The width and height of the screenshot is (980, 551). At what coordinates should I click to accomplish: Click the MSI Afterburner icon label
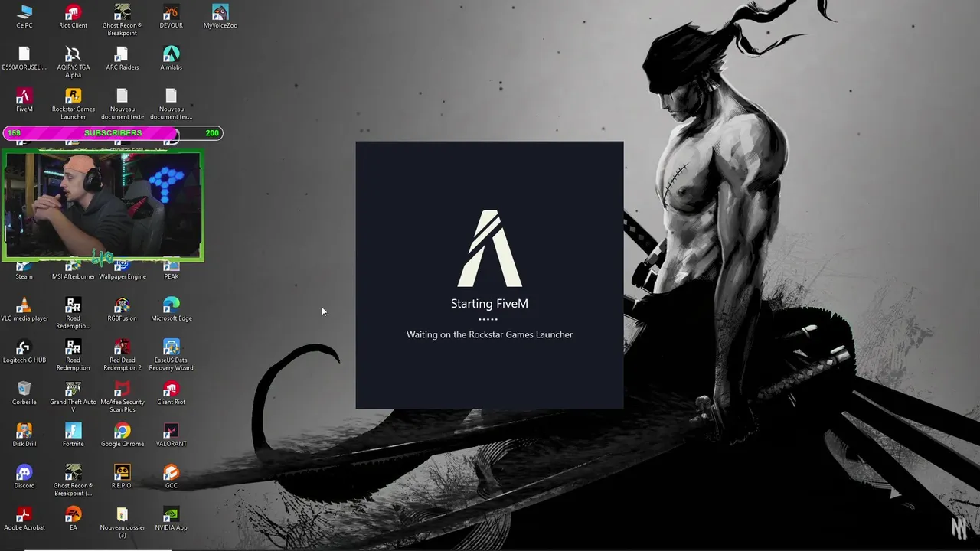(73, 276)
